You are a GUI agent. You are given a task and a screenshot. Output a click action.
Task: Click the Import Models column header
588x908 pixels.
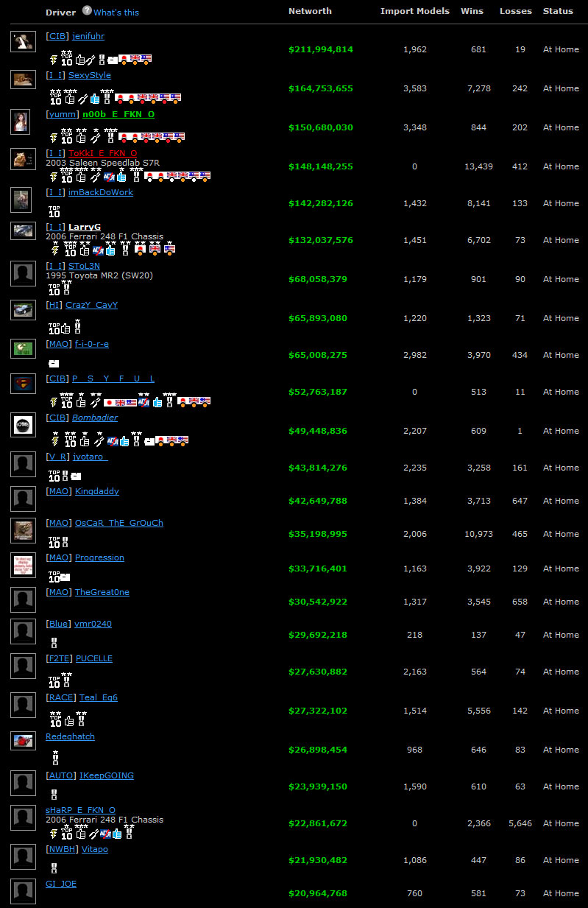pyautogui.click(x=414, y=11)
